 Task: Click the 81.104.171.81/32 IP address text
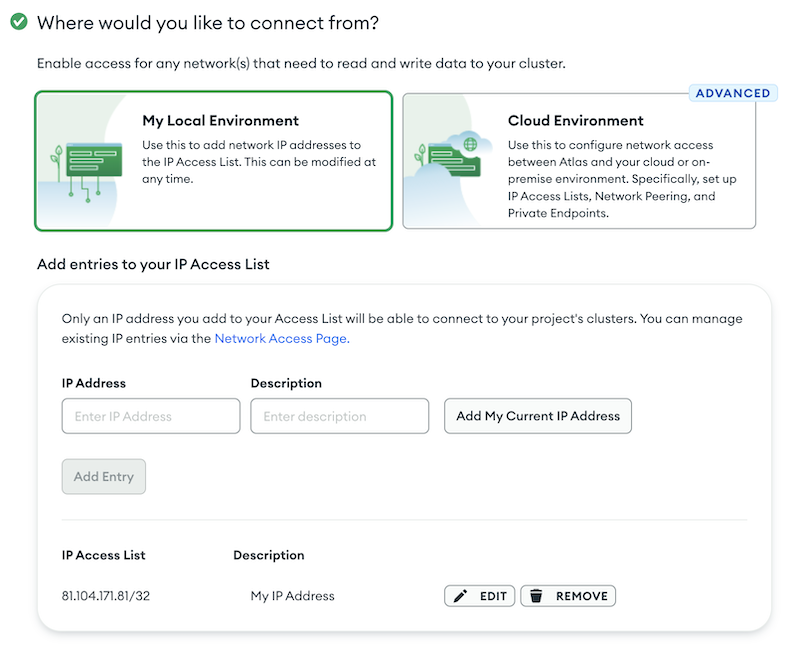pyautogui.click(x=106, y=596)
